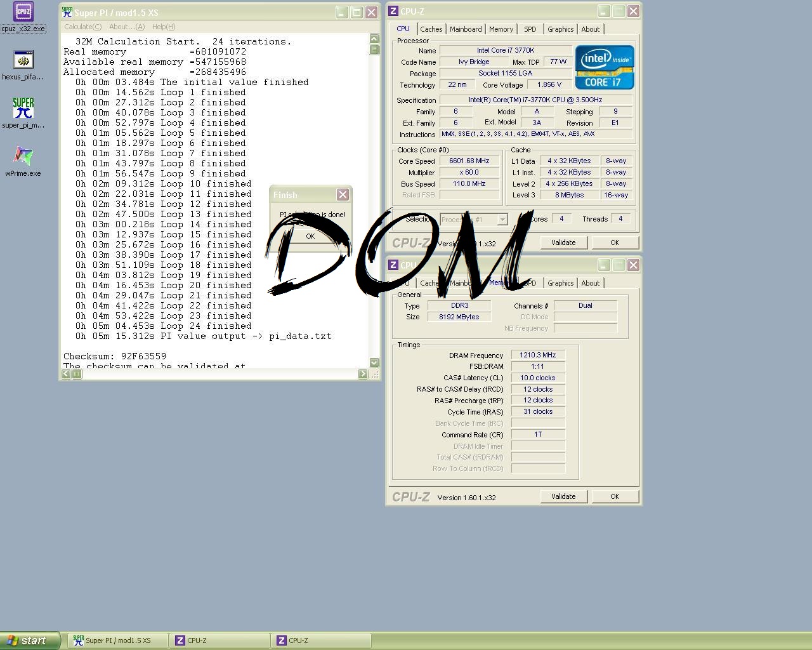Click Validate in the CPU tab window

563,242
